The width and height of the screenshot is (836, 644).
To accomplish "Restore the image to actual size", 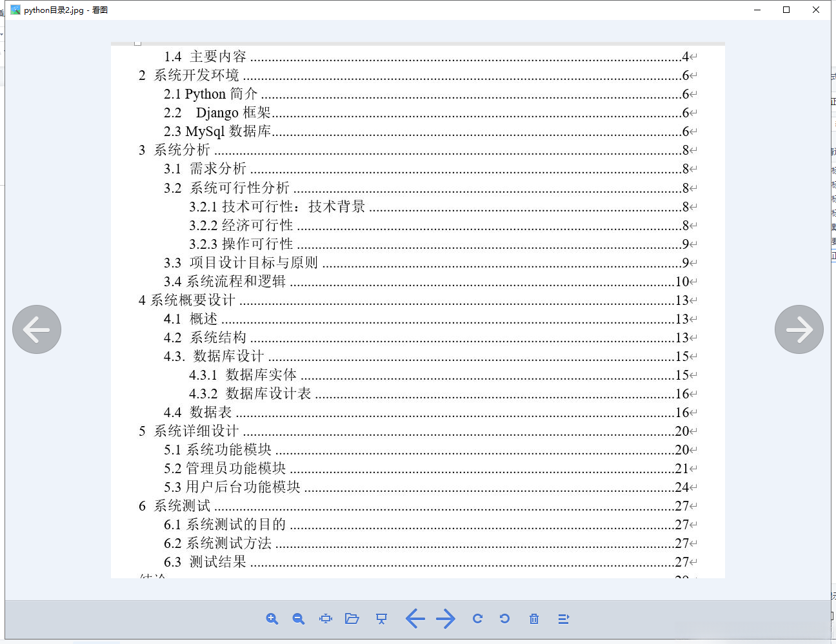I will coord(325,618).
